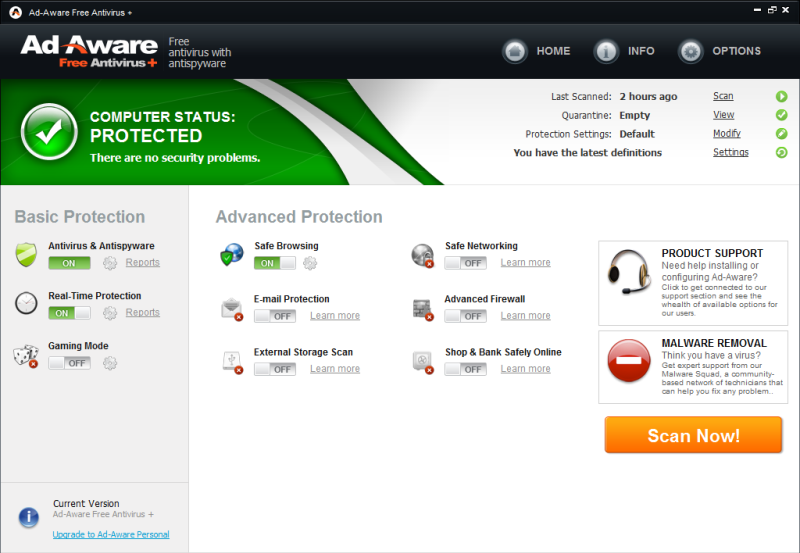Viewport: 800px width, 553px height.
Task: Click the External Storage Scan USB icon
Action: click(x=232, y=362)
